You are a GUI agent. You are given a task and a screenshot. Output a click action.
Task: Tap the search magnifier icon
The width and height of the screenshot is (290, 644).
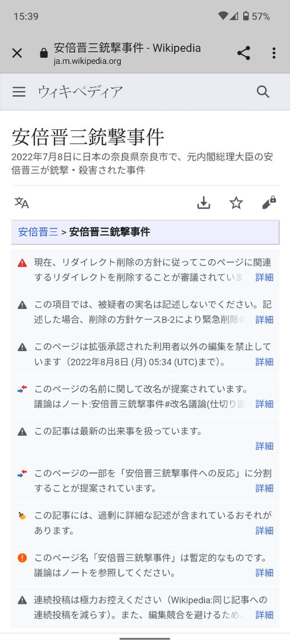click(x=263, y=92)
